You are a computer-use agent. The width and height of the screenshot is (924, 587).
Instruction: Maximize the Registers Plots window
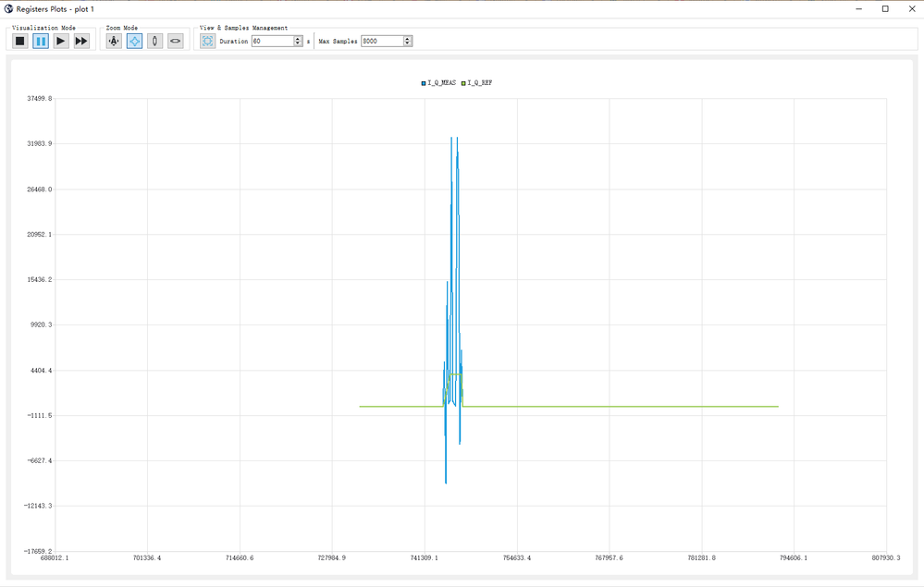point(885,9)
